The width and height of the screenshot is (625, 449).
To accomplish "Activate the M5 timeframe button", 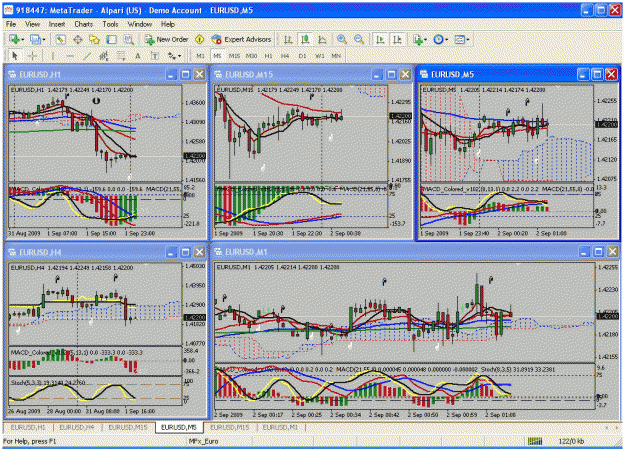I will pos(217,56).
